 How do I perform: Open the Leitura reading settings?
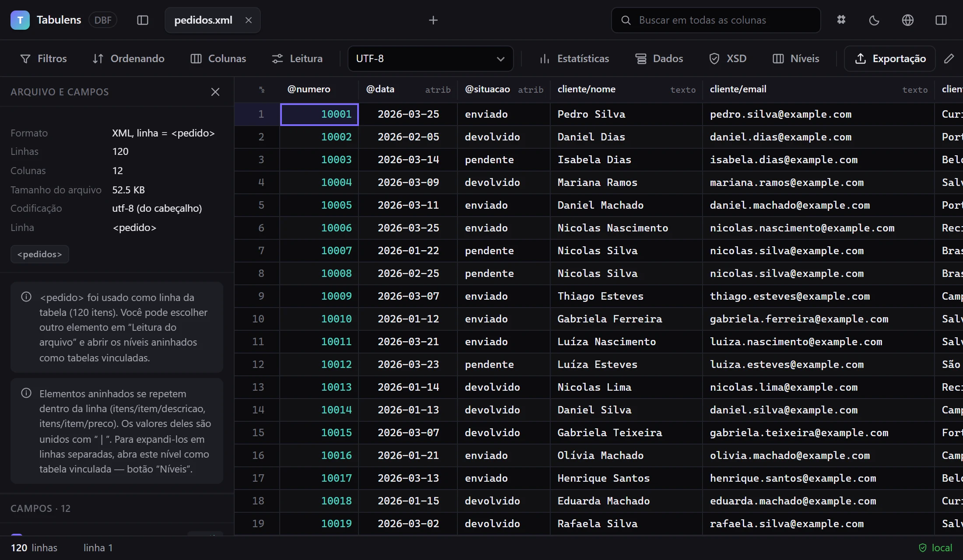(x=297, y=59)
